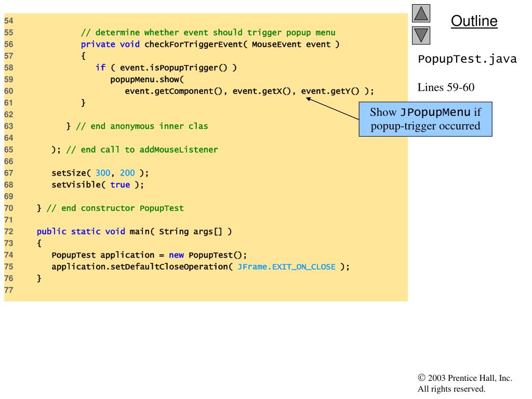Click the 'Lines 59-60' text

pos(446,87)
